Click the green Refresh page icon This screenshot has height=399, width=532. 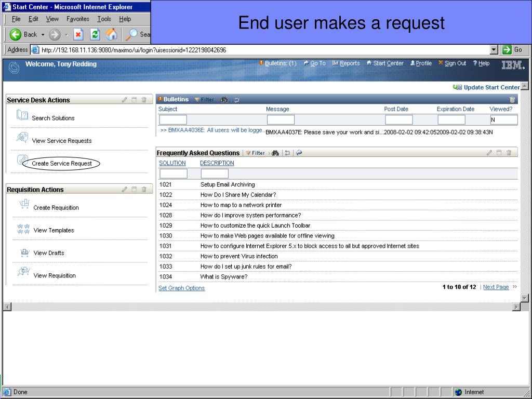coord(95,34)
